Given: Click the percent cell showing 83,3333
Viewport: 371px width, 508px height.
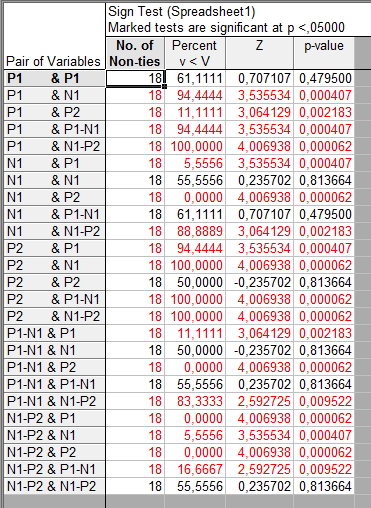Looking at the screenshot, I should (195, 401).
